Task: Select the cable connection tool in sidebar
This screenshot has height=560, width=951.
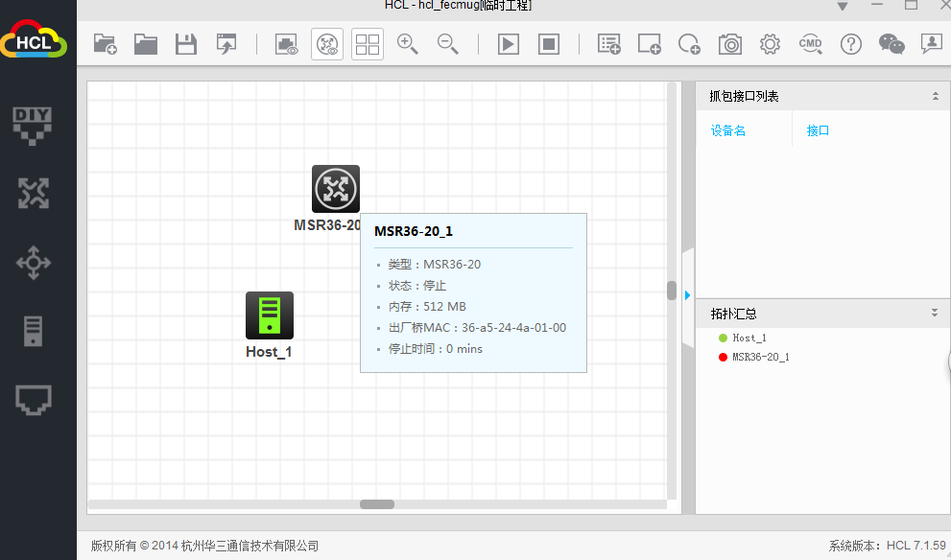Action: pos(33,400)
